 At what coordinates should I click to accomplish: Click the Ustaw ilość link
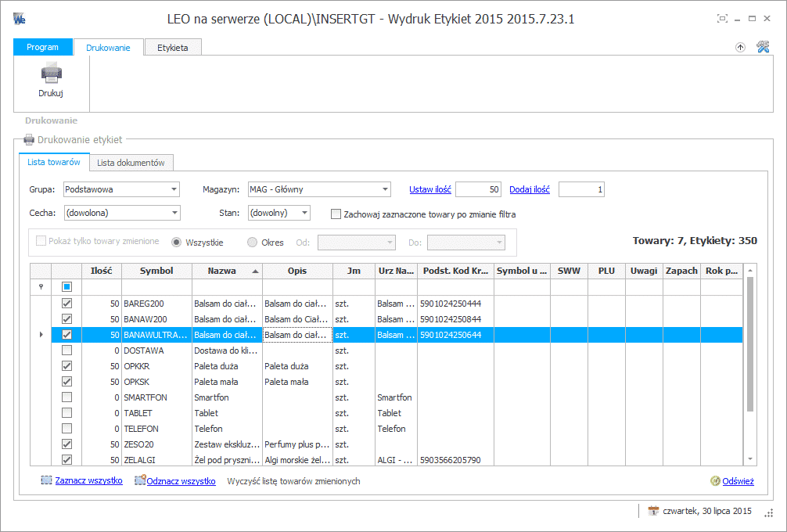430,189
